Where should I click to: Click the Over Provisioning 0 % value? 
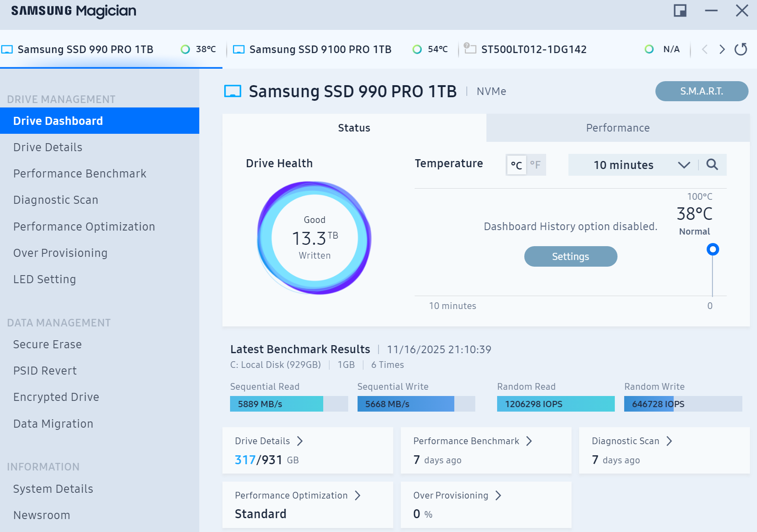tap(423, 514)
